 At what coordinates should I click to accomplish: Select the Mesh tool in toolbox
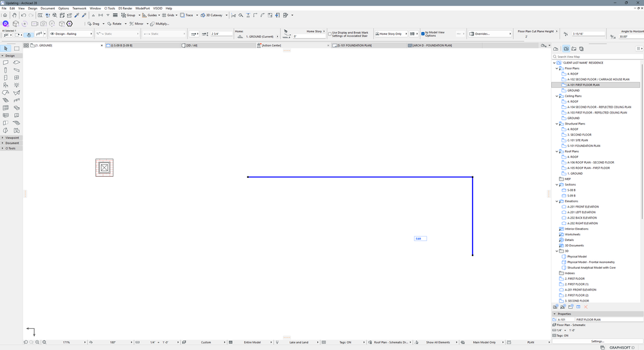(16, 123)
